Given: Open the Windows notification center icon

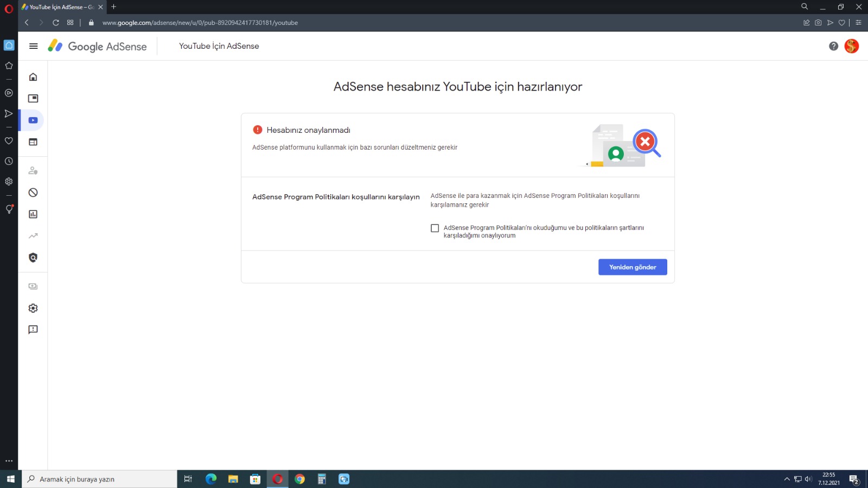Looking at the screenshot, I should tap(854, 479).
